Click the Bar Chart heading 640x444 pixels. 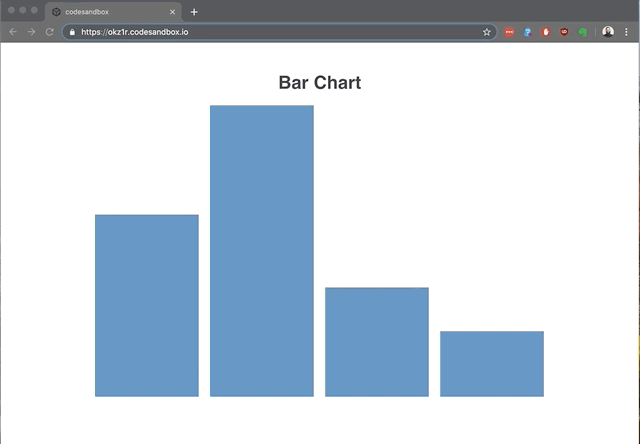(320, 82)
